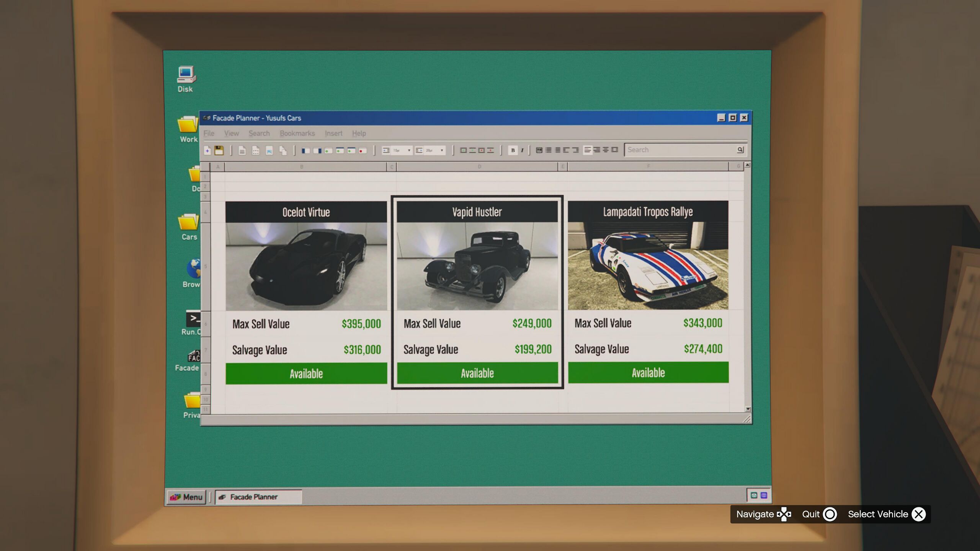
Task: Toggle align-left text button
Action: [588, 150]
